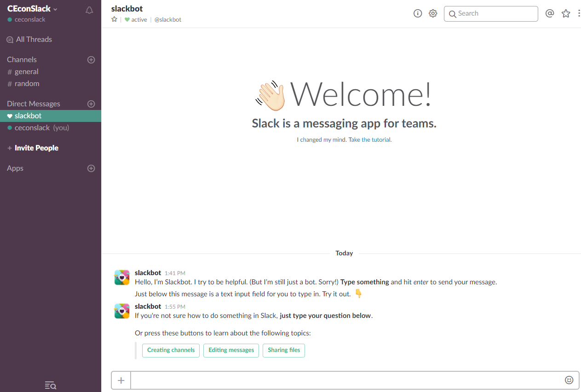Click the Direct Messages section header
Viewport: 581px width, 392px height.
pos(34,104)
